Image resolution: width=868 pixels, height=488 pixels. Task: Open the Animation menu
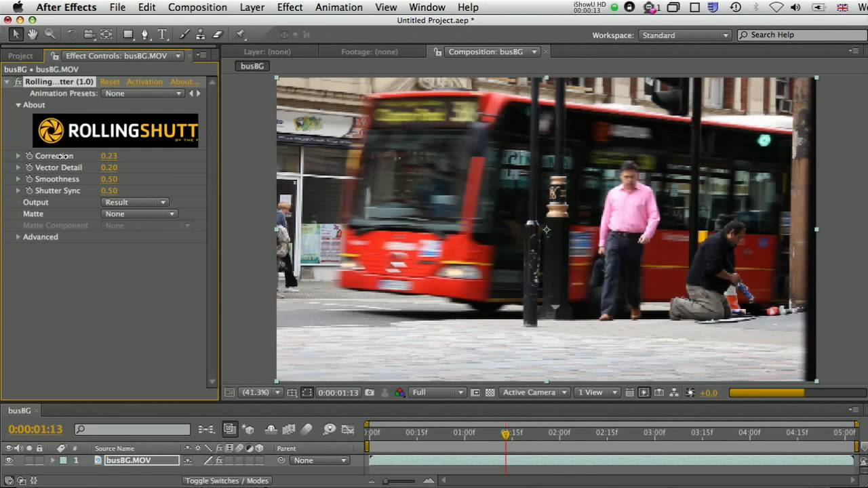point(338,7)
